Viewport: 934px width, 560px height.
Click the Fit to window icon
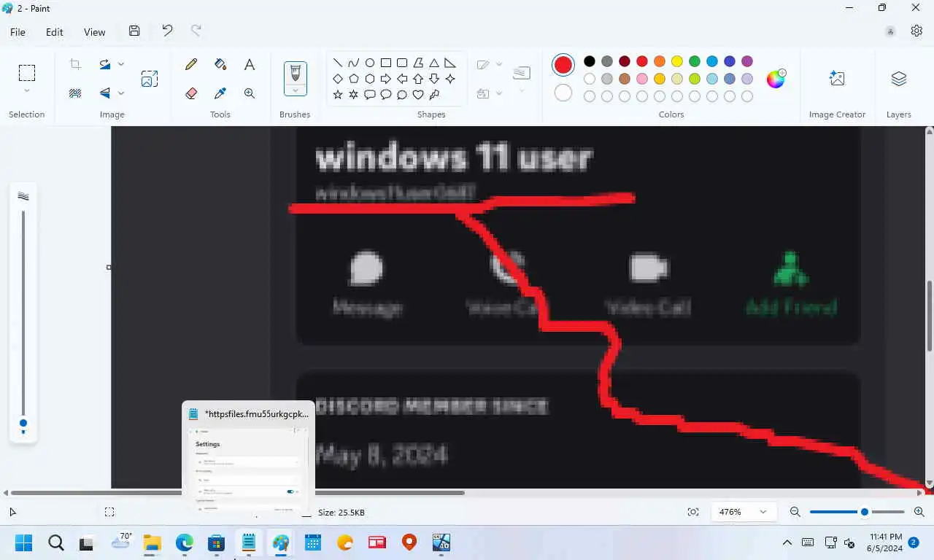tap(693, 512)
